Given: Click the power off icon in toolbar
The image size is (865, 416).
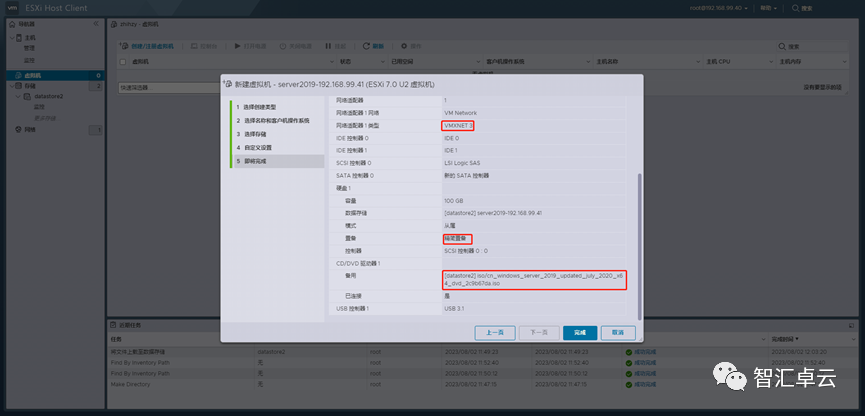Looking at the screenshot, I should (282, 46).
